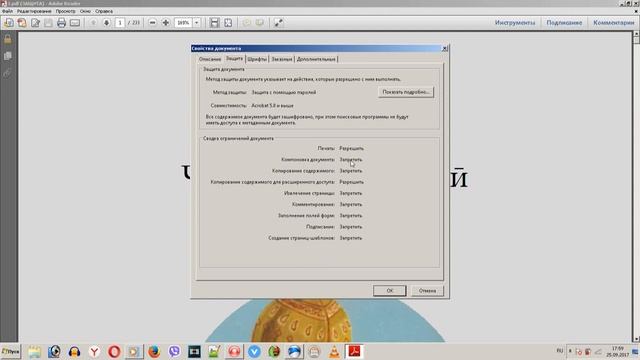Open Firefox from the taskbar
The height and width of the screenshot is (360, 640).
(x=154, y=351)
